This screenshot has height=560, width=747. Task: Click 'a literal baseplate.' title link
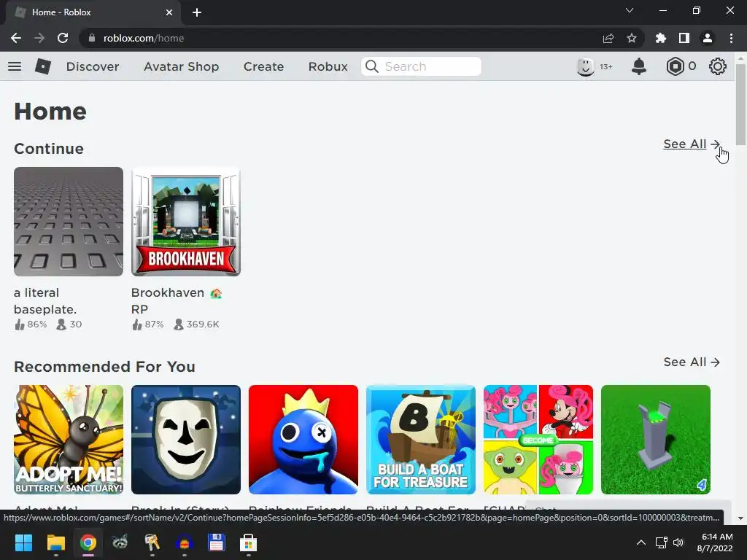click(x=45, y=301)
